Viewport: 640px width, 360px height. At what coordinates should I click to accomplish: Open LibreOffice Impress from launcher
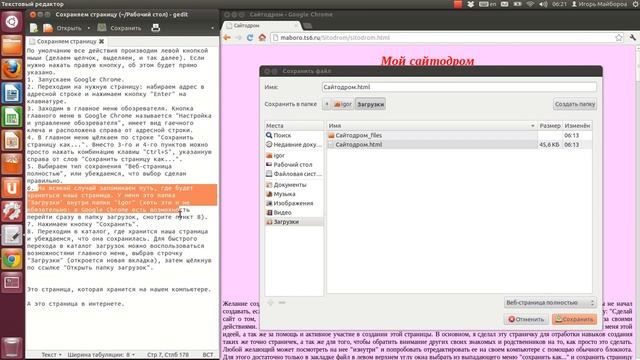pyautogui.click(x=12, y=141)
